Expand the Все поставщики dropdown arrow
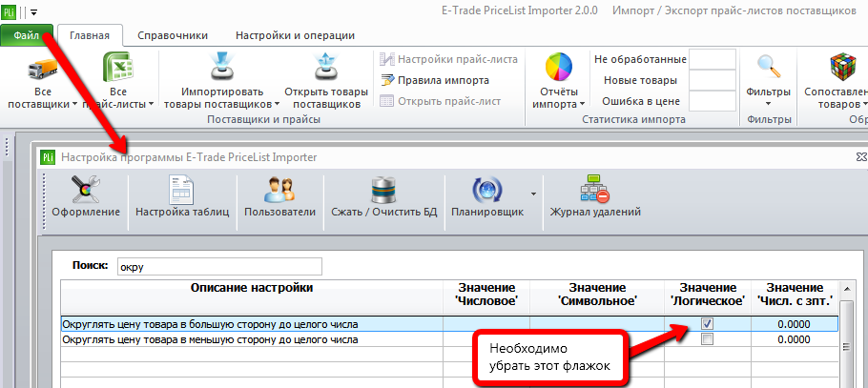This screenshot has width=868, height=388. (74, 105)
